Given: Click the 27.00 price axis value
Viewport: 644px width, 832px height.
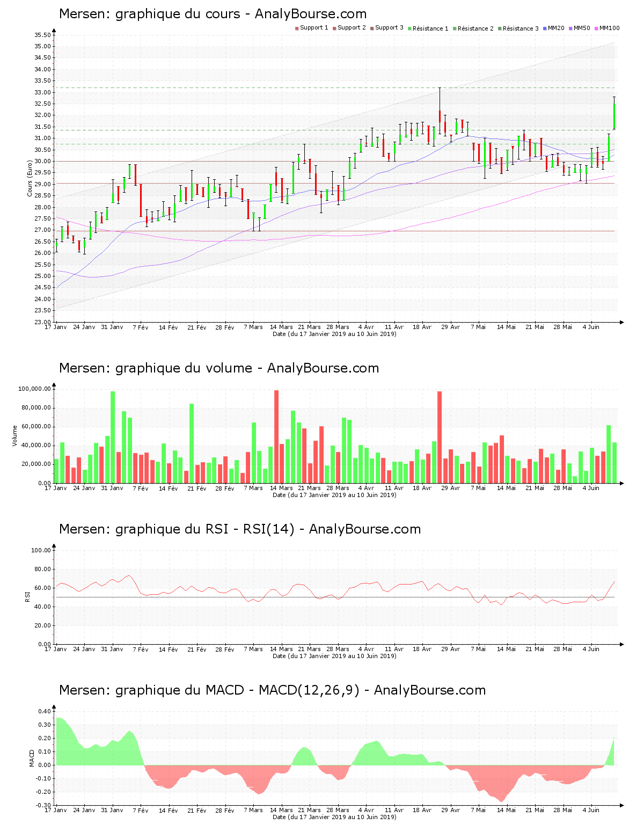Looking at the screenshot, I should 43,230.
